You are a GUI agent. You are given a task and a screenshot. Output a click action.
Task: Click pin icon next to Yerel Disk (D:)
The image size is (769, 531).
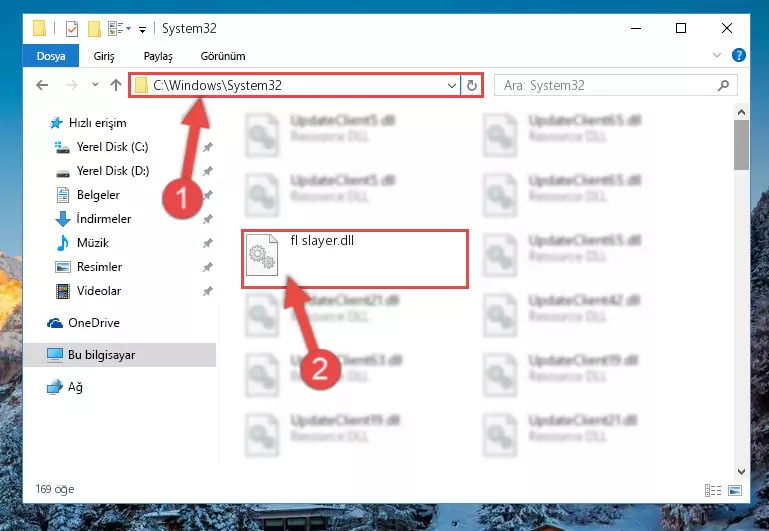[207, 171]
